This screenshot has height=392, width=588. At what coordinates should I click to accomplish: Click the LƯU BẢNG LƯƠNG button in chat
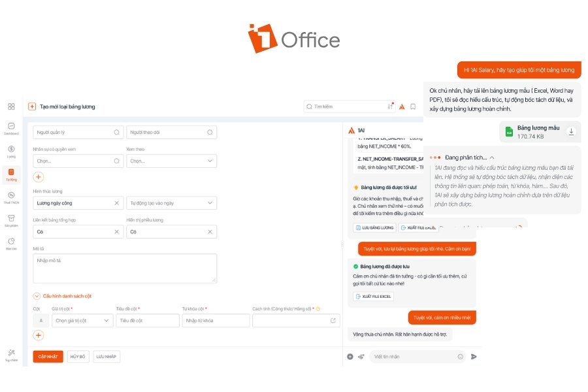[x=374, y=228]
